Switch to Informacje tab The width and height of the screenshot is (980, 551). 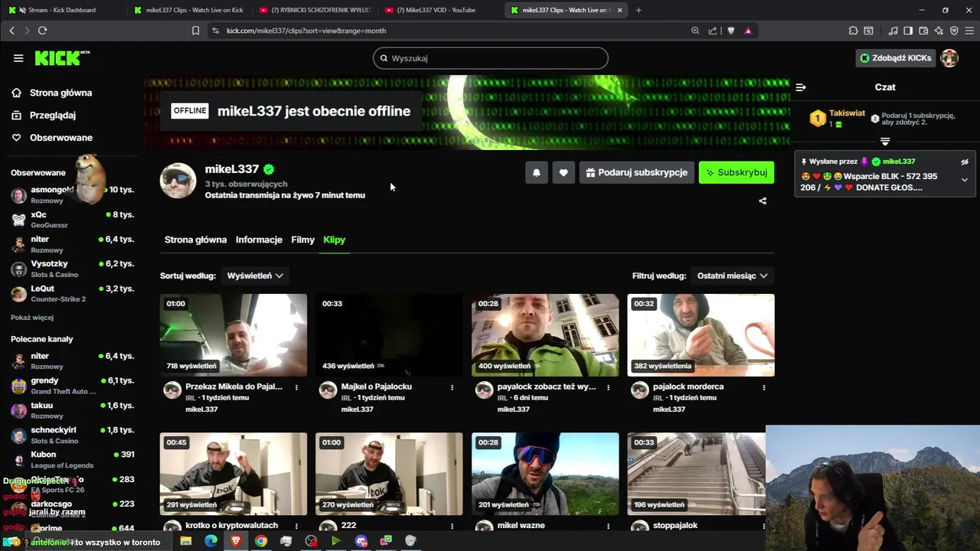coord(259,240)
